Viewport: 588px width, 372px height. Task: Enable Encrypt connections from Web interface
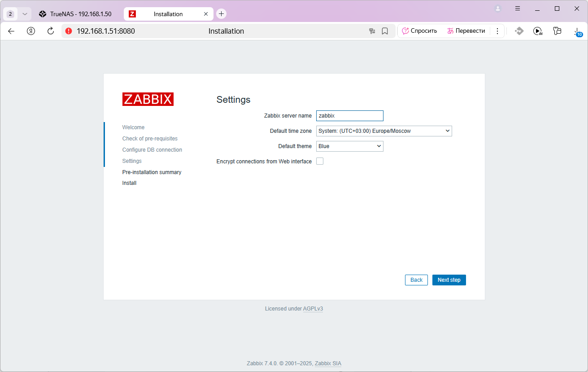pyautogui.click(x=320, y=161)
